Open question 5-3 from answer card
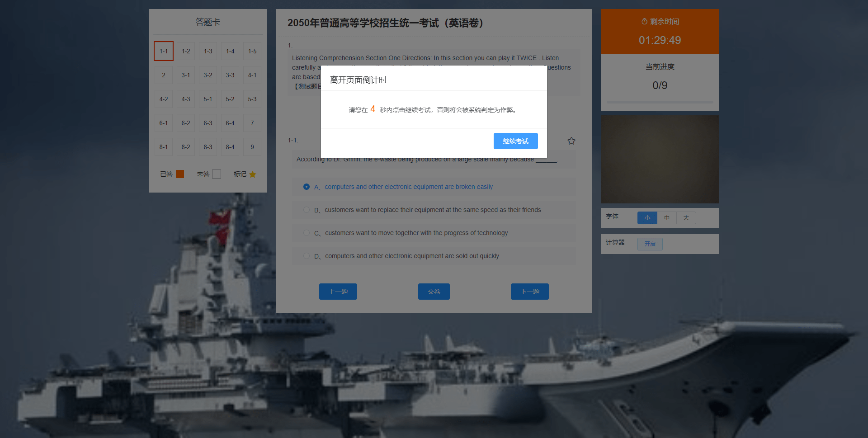This screenshot has width=868, height=438. pyautogui.click(x=252, y=99)
